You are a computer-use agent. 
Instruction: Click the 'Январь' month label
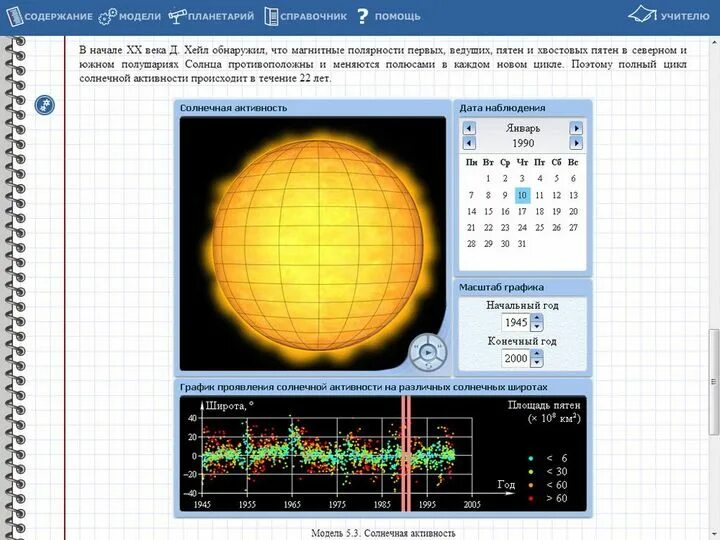[523, 128]
